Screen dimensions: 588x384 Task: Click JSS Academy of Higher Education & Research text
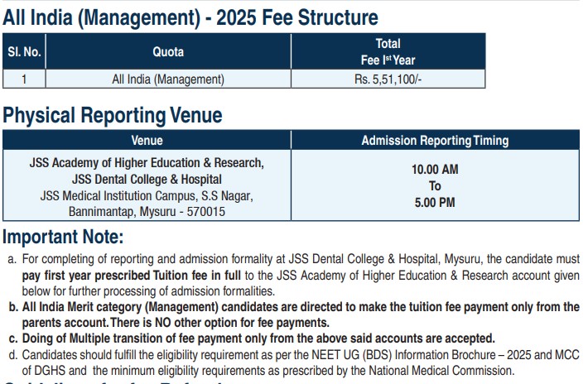[147, 161]
